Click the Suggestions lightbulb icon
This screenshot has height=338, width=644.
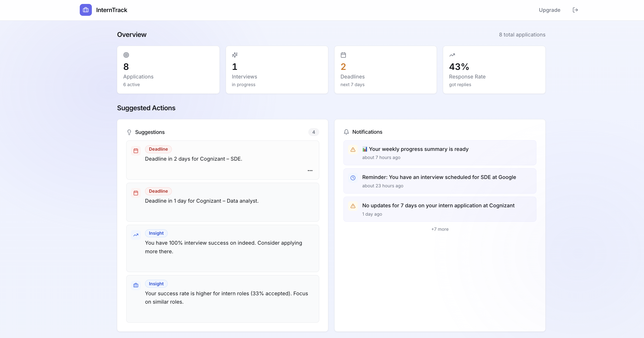click(129, 132)
